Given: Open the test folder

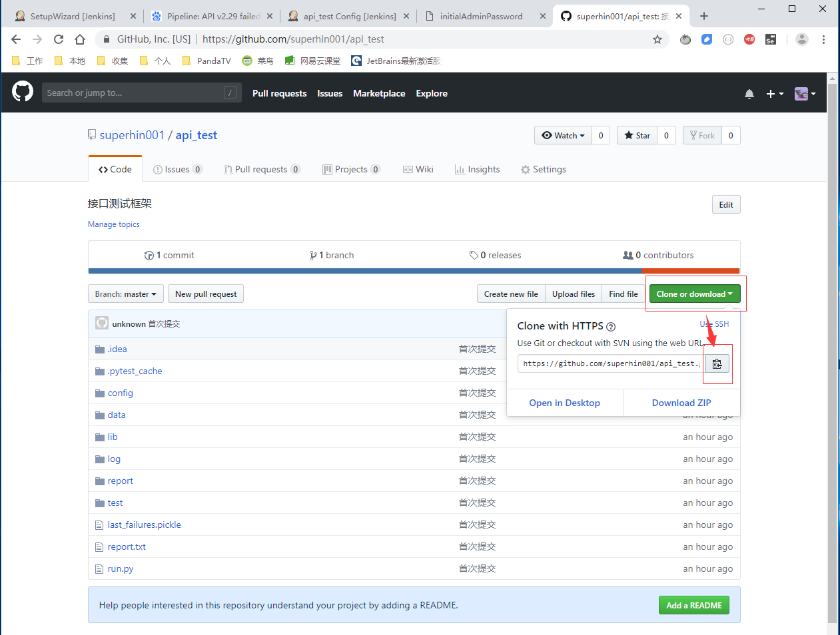Looking at the screenshot, I should [115, 503].
